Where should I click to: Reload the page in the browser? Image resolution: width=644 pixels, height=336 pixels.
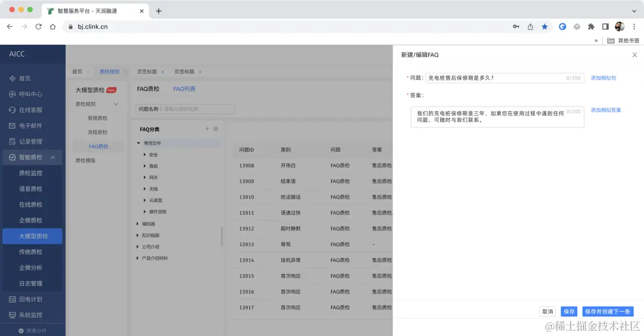pos(39,27)
